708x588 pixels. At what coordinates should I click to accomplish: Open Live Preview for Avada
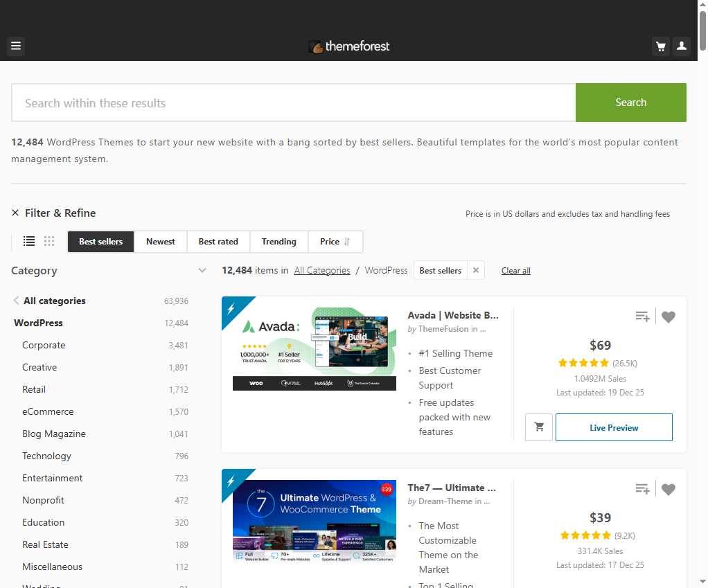coord(614,427)
